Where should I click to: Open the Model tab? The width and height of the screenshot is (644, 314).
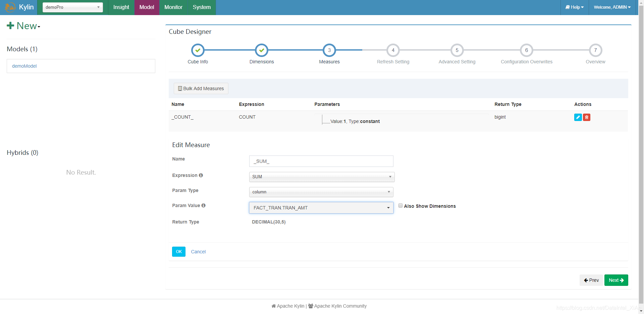click(x=147, y=7)
